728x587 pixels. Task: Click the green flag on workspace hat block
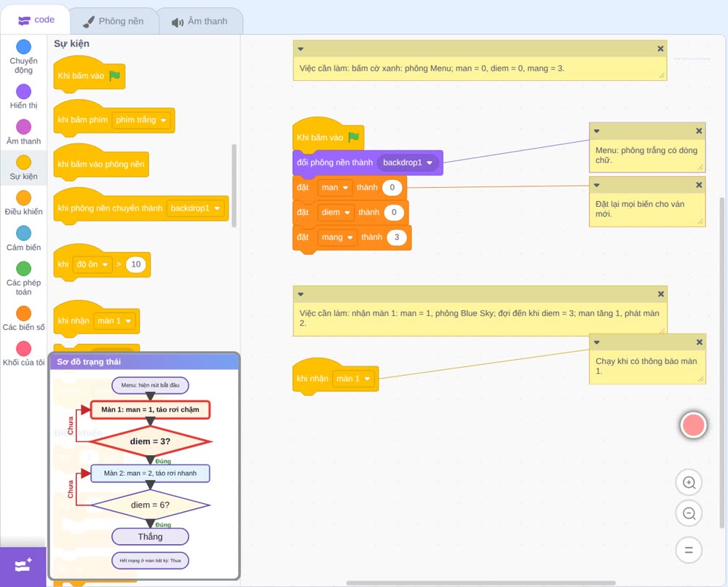354,137
